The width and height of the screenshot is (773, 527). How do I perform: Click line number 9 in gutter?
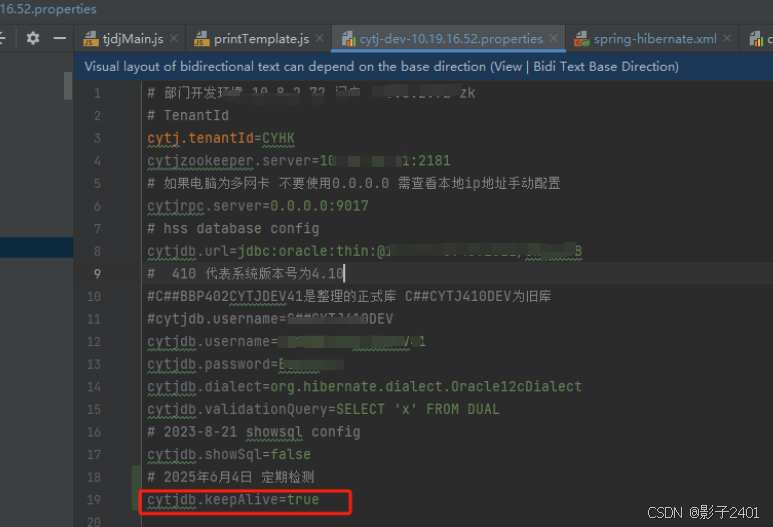pyautogui.click(x=97, y=274)
